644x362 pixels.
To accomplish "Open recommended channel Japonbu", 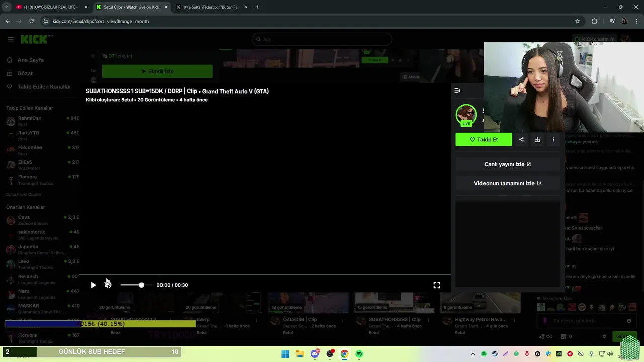I will (42, 250).
